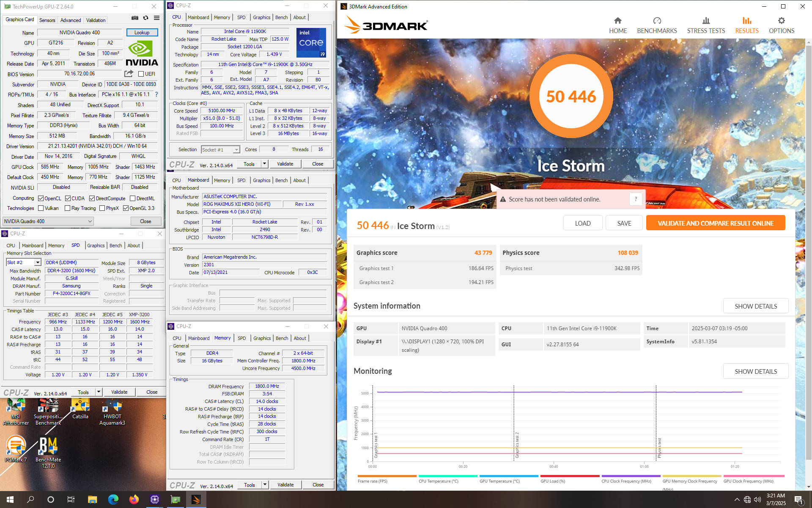Click SHOW DETAILS for System information
This screenshot has height=508, width=812.
coord(755,306)
